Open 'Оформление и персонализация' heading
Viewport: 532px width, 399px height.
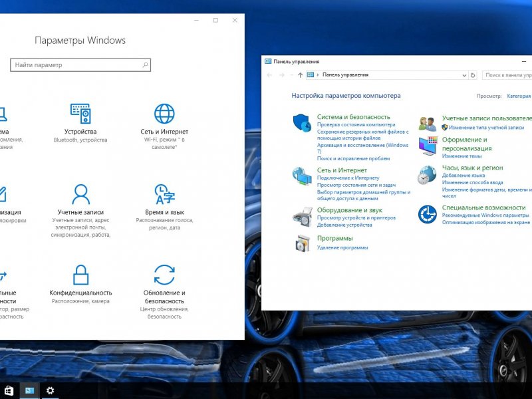pos(467,144)
